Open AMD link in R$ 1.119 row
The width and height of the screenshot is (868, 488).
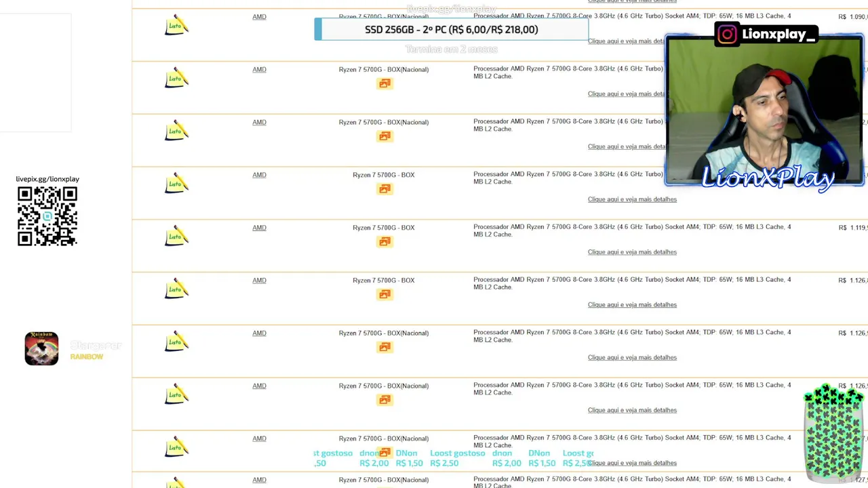pyautogui.click(x=259, y=228)
